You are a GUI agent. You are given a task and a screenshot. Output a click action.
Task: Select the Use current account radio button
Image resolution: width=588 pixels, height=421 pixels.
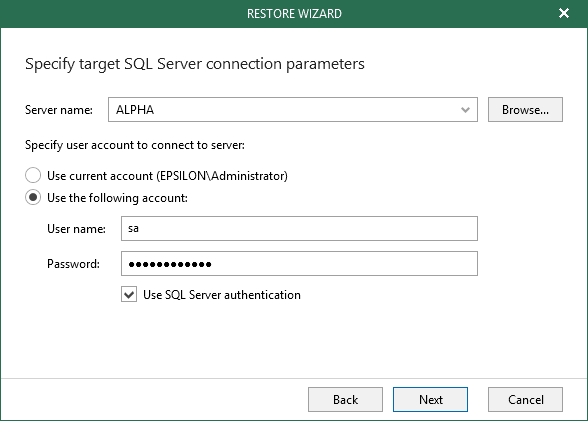tap(33, 175)
